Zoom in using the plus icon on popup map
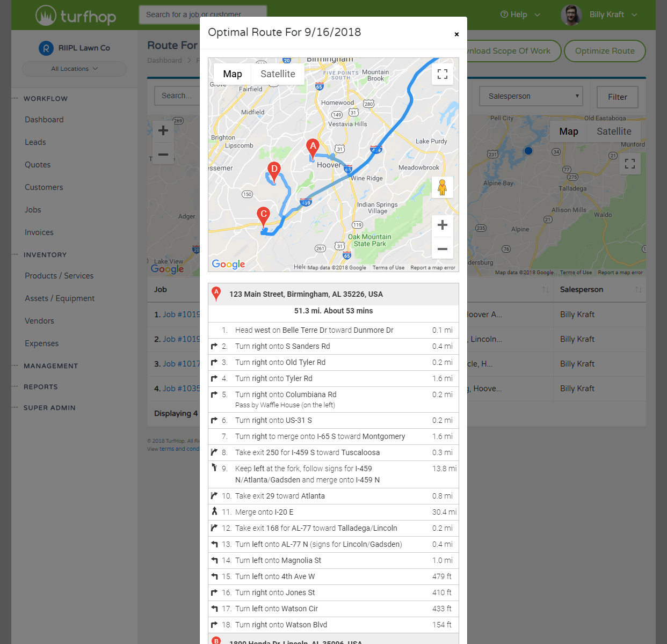The width and height of the screenshot is (667, 644). [x=442, y=225]
